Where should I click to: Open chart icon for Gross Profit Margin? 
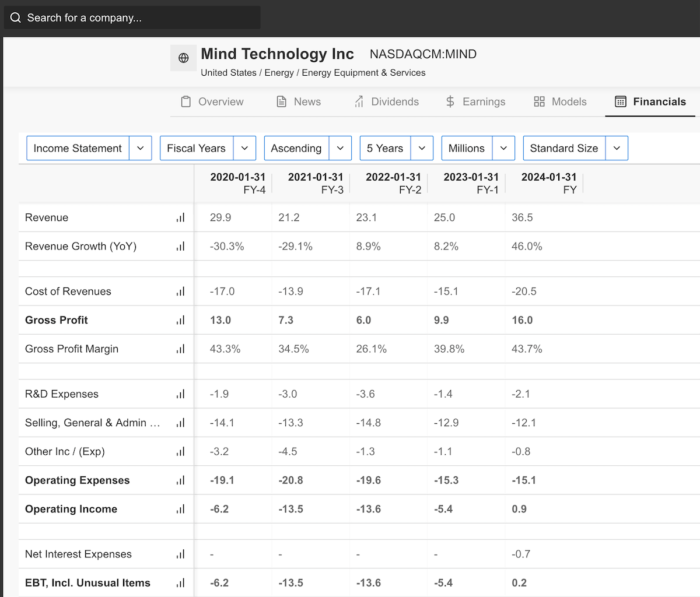tap(180, 349)
